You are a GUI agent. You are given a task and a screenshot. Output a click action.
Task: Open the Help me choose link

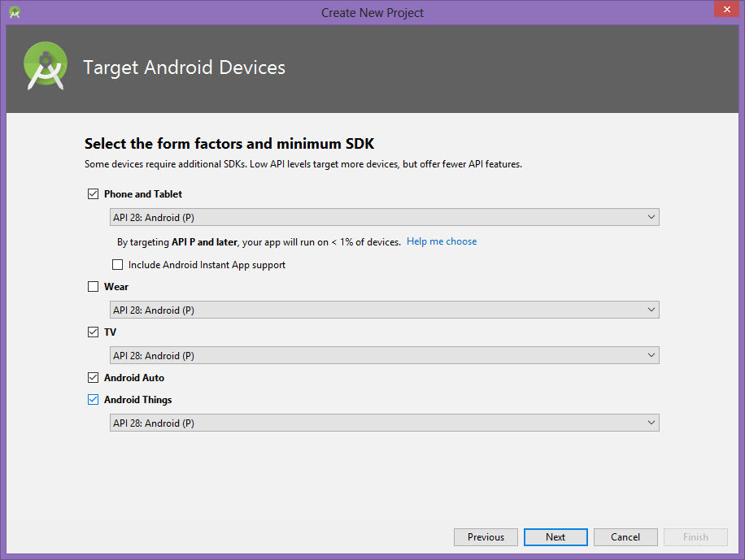click(442, 241)
